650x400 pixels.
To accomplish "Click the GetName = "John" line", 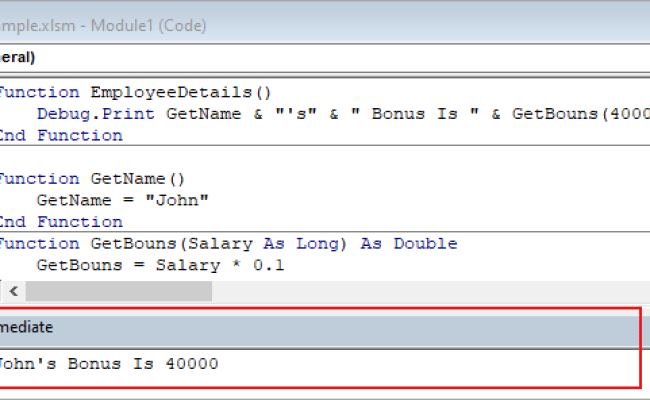I will point(123,201).
